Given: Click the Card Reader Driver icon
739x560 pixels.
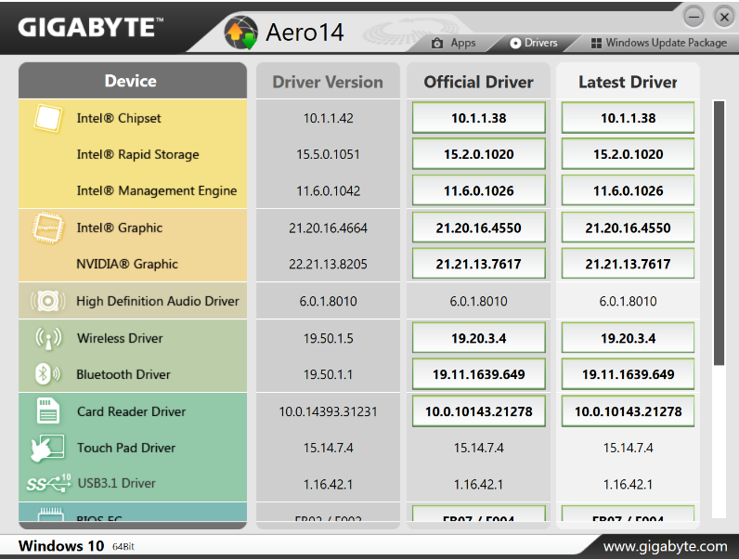Looking at the screenshot, I should coord(47,411).
